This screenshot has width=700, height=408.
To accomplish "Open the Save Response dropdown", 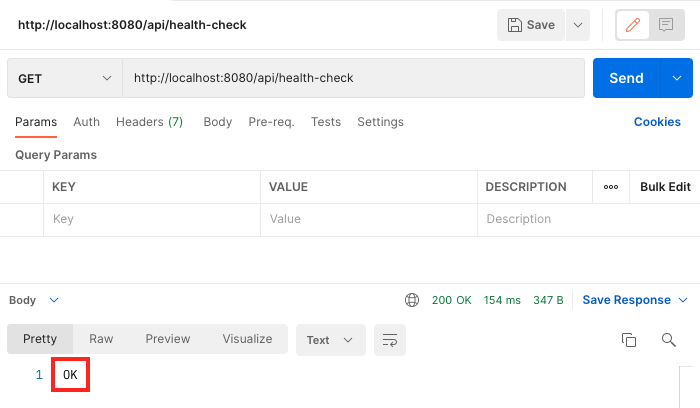I will point(634,300).
